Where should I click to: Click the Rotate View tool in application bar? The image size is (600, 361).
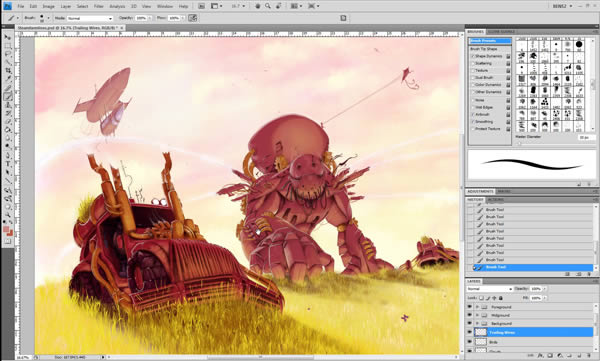pos(279,6)
